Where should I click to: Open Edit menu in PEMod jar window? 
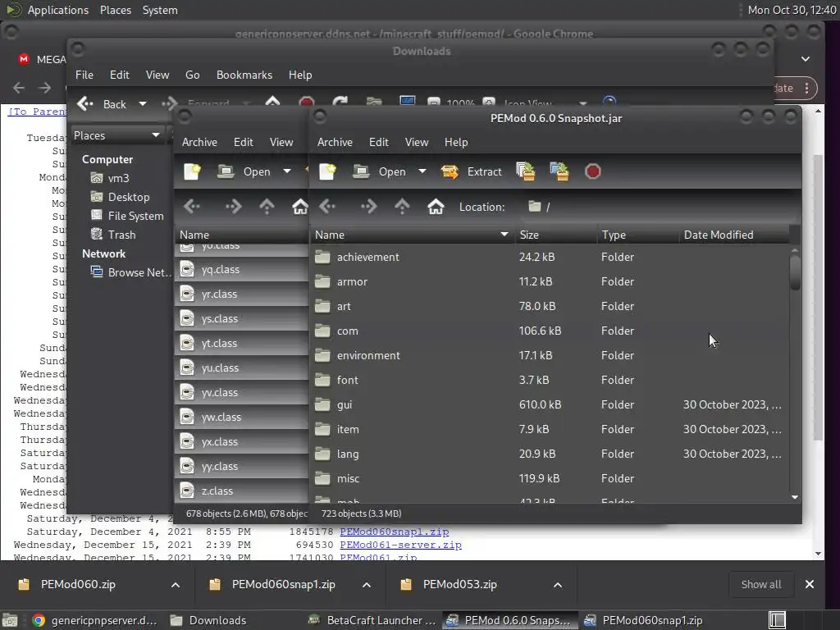coord(379,142)
